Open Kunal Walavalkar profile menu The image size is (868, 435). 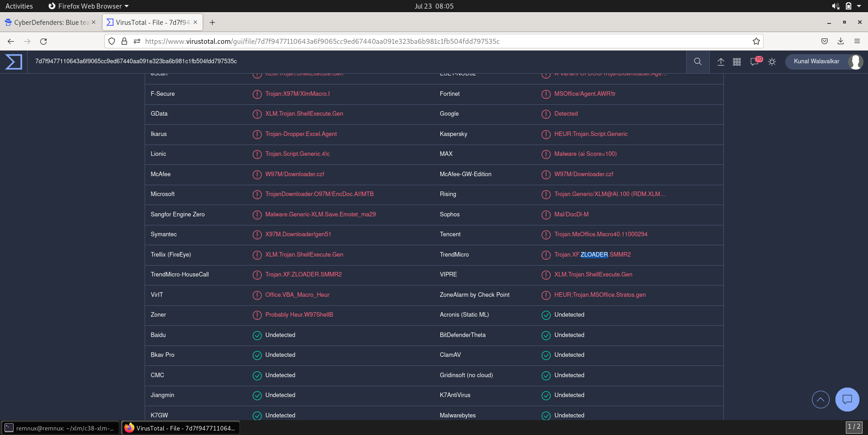pos(824,61)
